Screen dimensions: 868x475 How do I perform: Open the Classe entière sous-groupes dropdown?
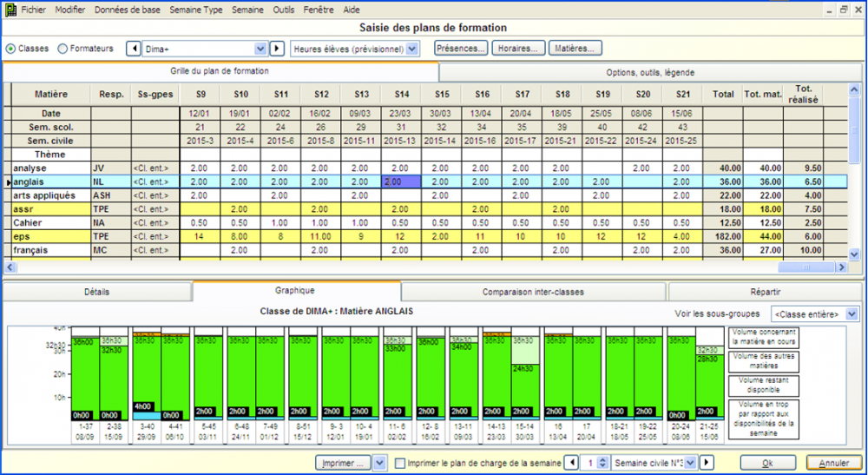click(851, 313)
